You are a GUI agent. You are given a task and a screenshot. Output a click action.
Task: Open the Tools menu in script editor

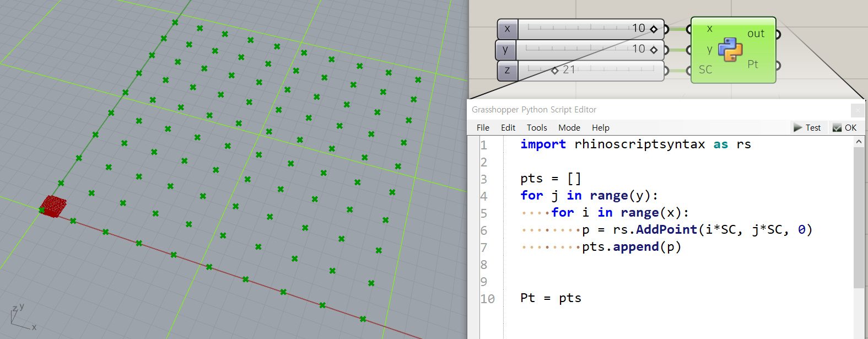pyautogui.click(x=537, y=127)
